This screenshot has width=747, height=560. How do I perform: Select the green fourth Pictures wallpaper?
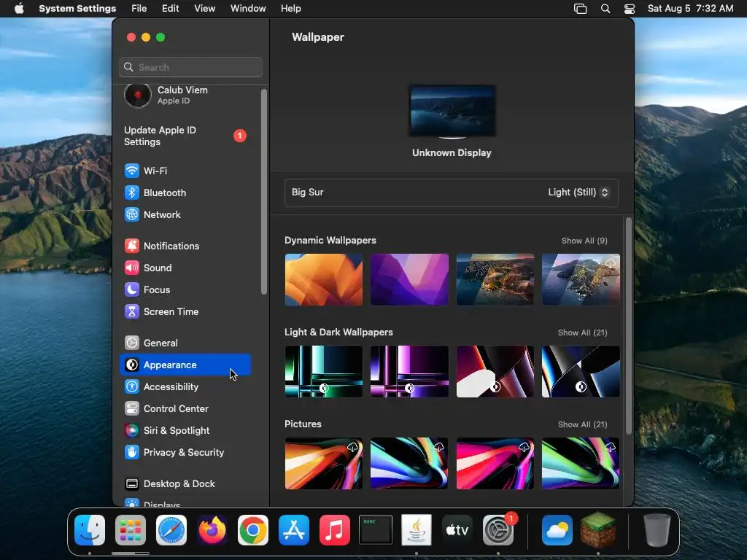tap(581, 463)
